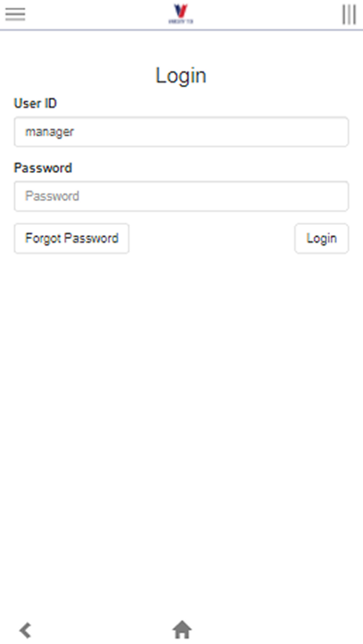Tap the home icon at bottom

[181, 630]
